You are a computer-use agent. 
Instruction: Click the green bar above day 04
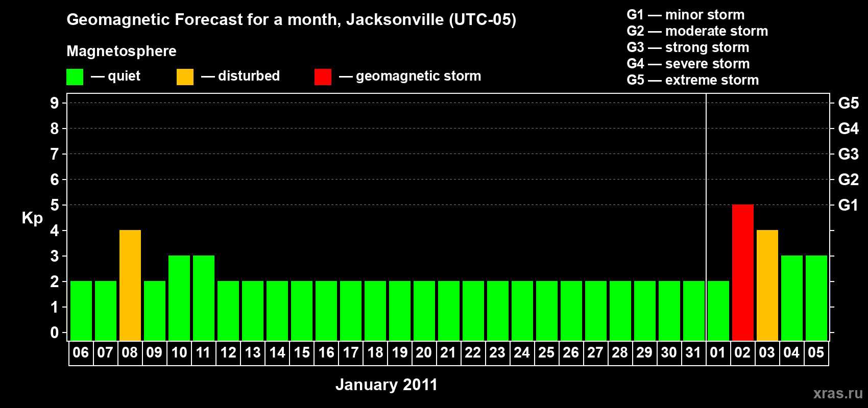click(791, 298)
